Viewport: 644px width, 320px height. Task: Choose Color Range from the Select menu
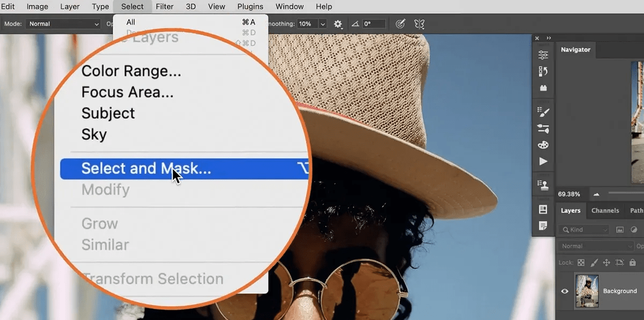click(x=131, y=71)
